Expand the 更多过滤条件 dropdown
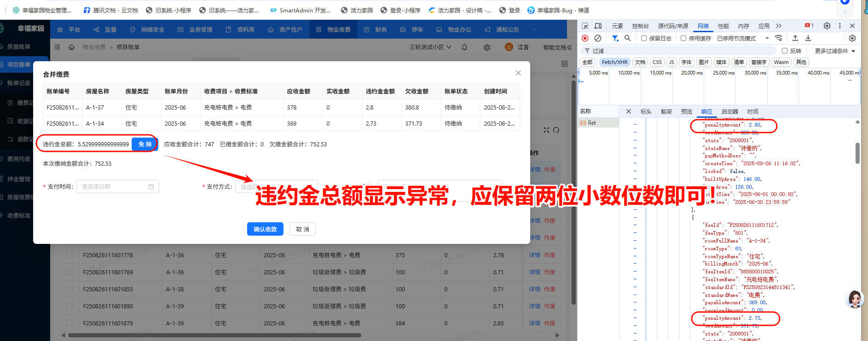Image resolution: width=868 pixels, height=341 pixels. 834,51
